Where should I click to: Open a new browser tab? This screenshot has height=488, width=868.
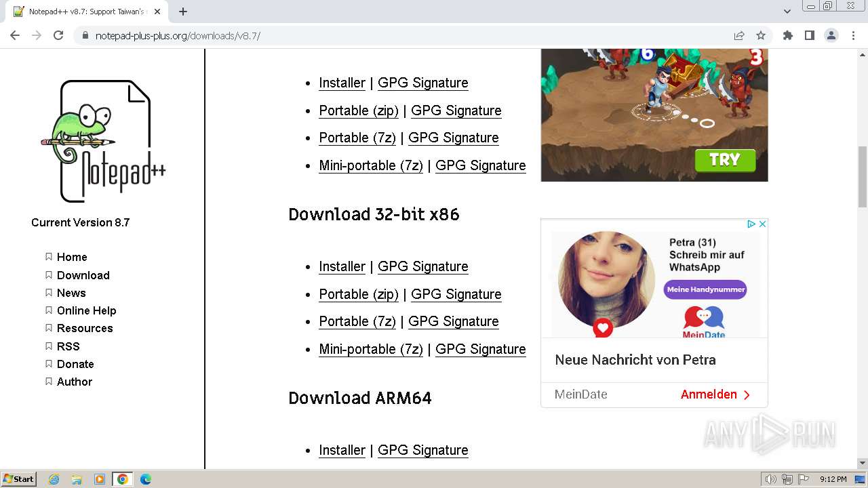(183, 12)
